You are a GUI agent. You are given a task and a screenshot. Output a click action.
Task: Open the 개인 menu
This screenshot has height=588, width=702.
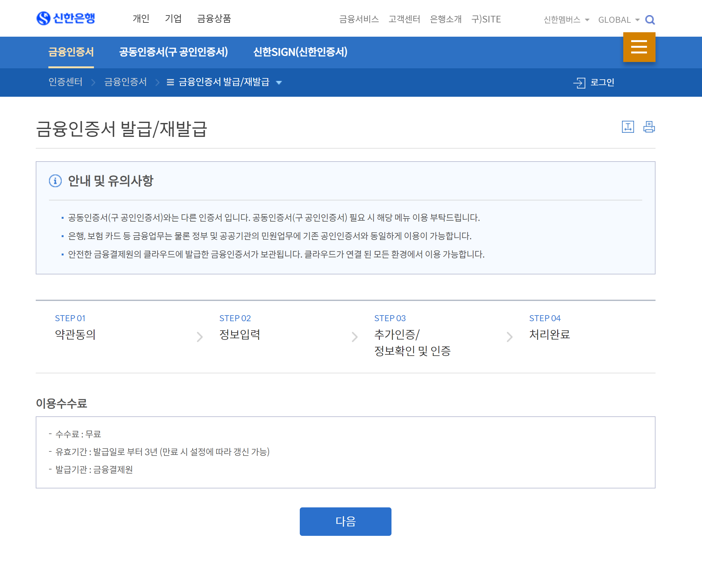141,18
